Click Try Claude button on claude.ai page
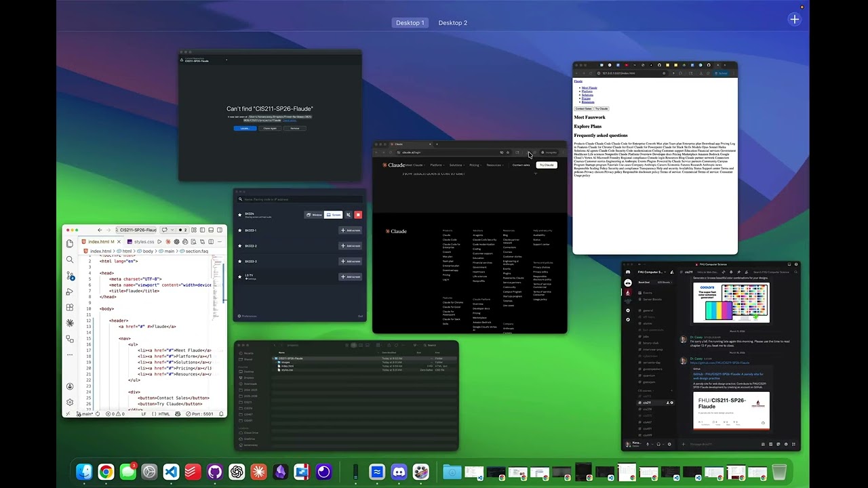Screen dimensions: 868x488 (546, 165)
